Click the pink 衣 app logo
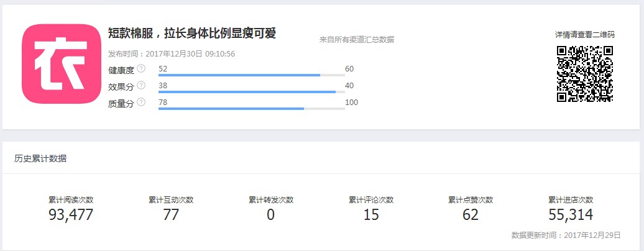This screenshot has height=251, width=644. (62, 63)
